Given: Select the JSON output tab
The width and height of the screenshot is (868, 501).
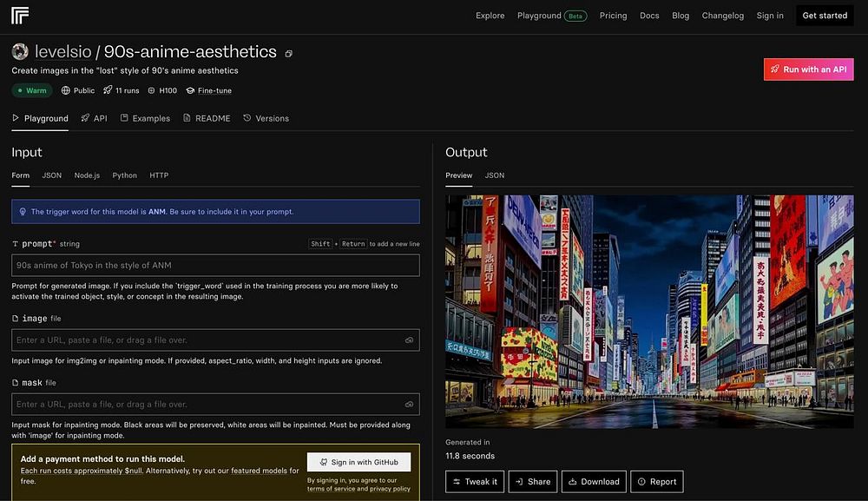Looking at the screenshot, I should pyautogui.click(x=495, y=175).
